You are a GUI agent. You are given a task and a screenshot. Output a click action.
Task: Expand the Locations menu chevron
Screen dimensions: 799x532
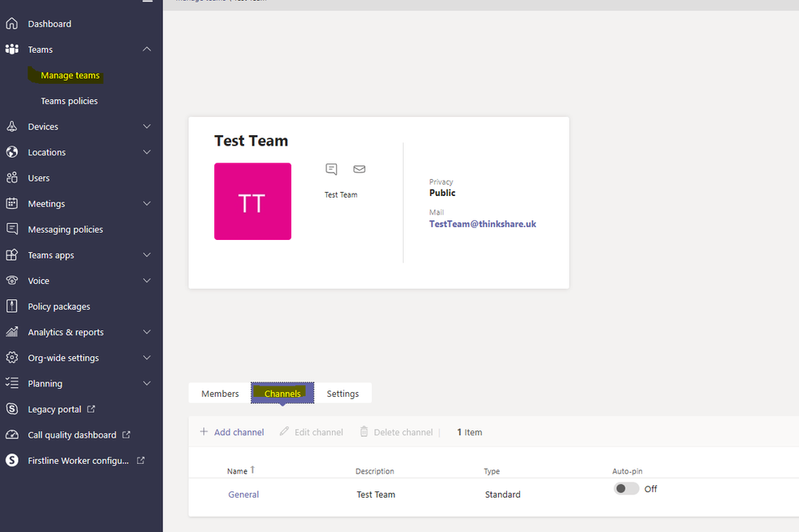[x=146, y=152]
